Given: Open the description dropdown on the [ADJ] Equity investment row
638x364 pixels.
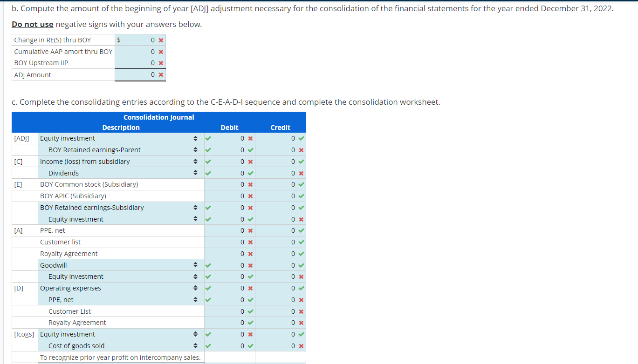Looking at the screenshot, I should pyautogui.click(x=195, y=138).
